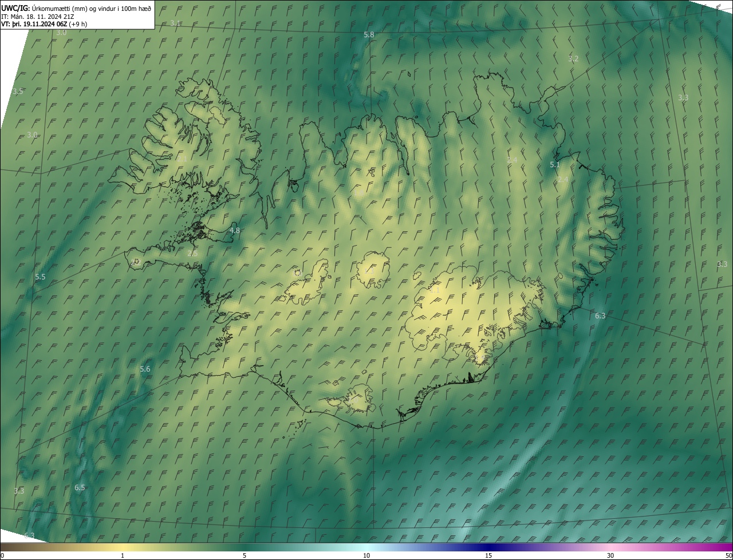Screen dimensions: 733x560
Task: Click the 3.1 value label on the map
Action: coord(176,23)
